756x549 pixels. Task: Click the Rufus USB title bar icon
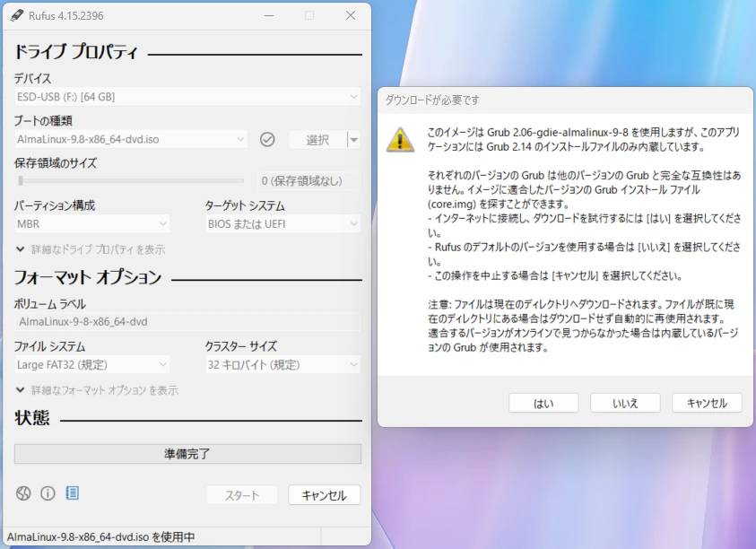(17, 15)
